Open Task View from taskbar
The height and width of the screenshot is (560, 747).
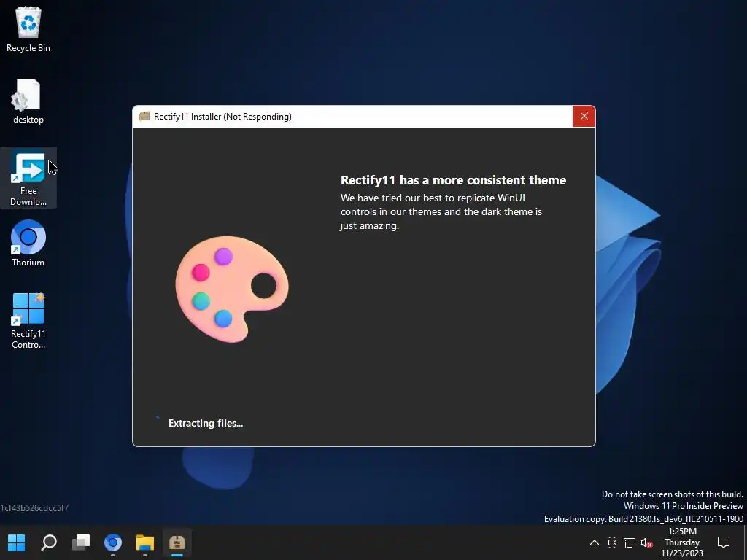tap(81, 542)
